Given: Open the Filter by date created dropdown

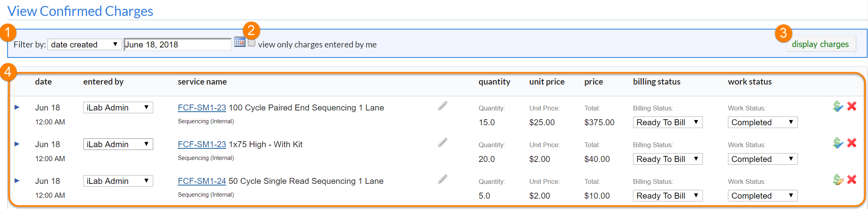Looking at the screenshot, I should click(84, 44).
